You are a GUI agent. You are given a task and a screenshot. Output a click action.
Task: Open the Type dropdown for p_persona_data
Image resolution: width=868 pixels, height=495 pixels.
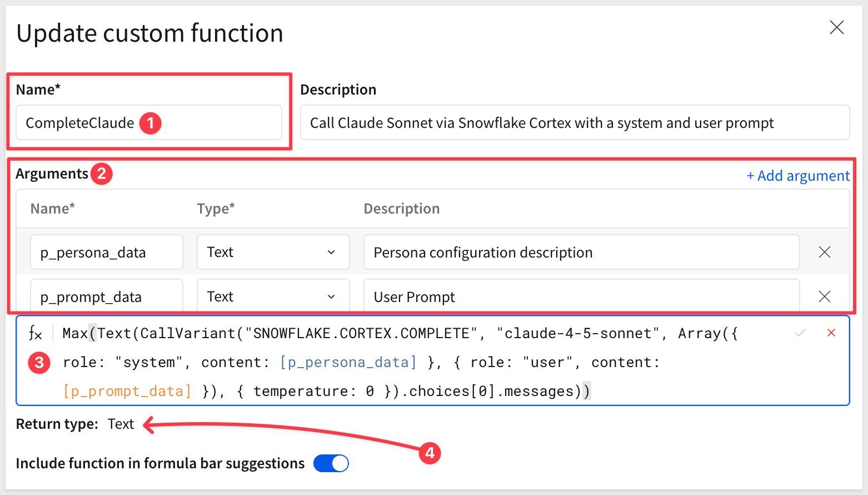point(273,252)
